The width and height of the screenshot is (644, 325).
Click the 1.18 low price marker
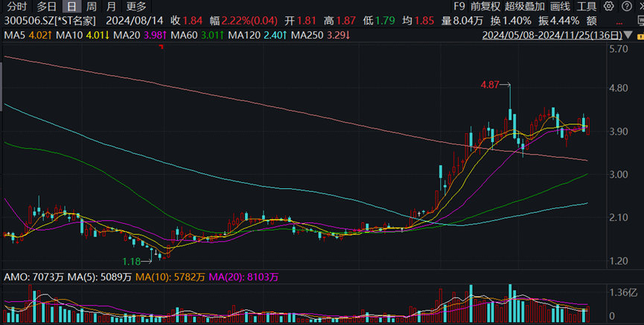coord(132,261)
